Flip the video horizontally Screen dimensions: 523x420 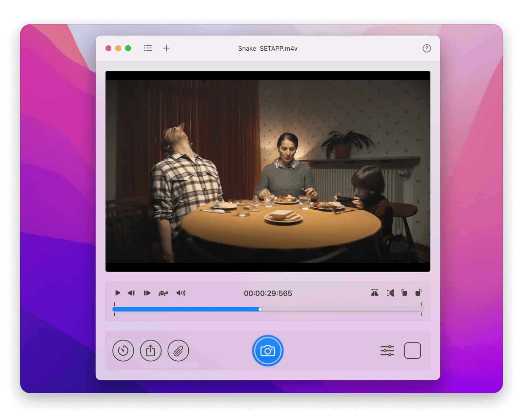coord(374,293)
